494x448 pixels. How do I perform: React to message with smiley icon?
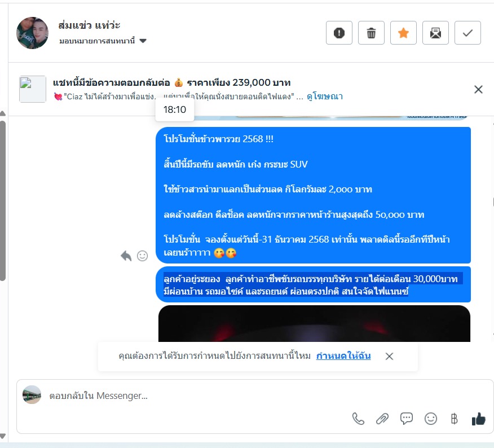(x=143, y=256)
